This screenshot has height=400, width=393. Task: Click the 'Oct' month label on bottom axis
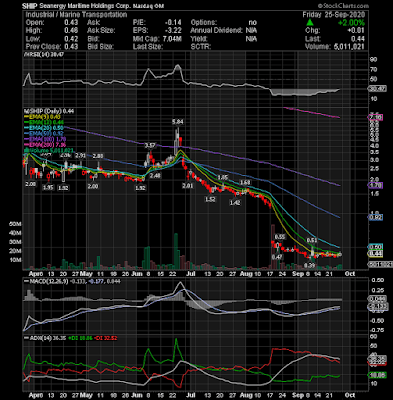pos(350,395)
